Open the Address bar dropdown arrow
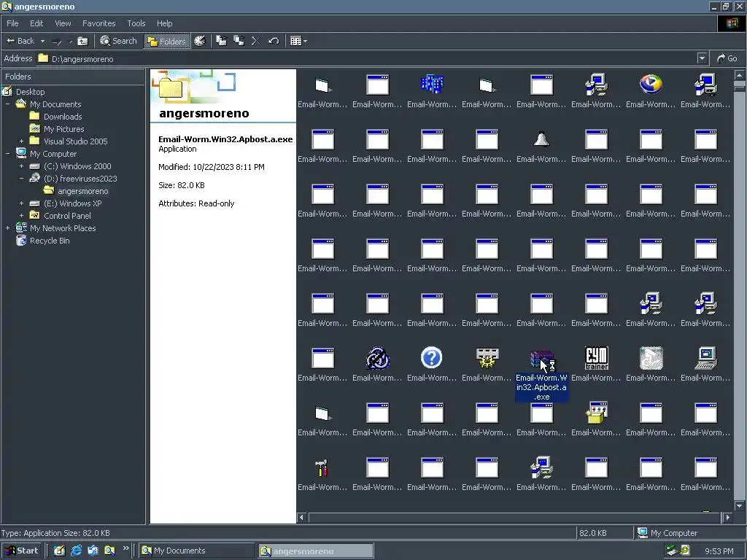Image resolution: width=747 pixels, height=560 pixels. (x=702, y=58)
